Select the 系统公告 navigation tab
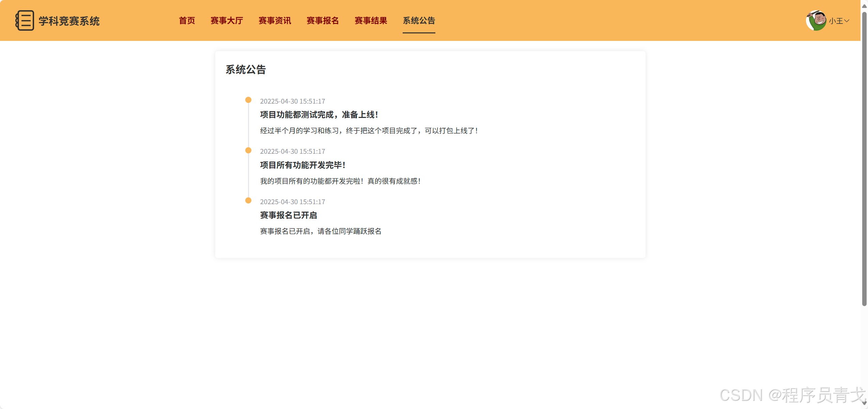This screenshot has height=409, width=868. pyautogui.click(x=419, y=20)
